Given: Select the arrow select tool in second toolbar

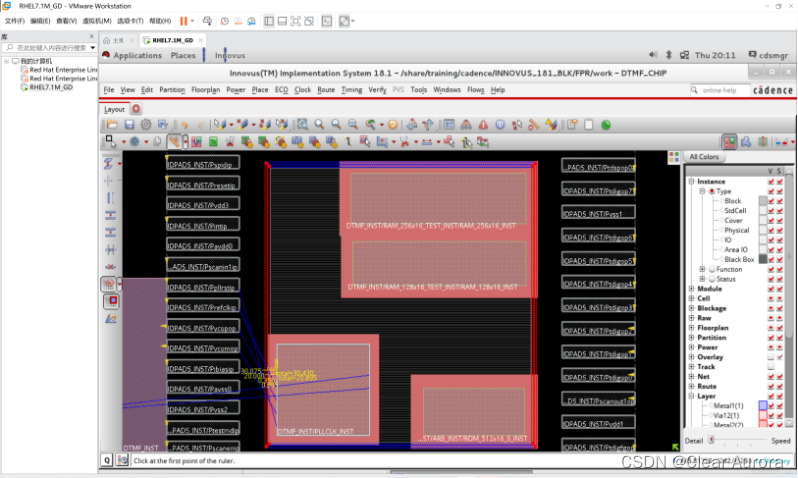Looking at the screenshot, I should [x=110, y=141].
